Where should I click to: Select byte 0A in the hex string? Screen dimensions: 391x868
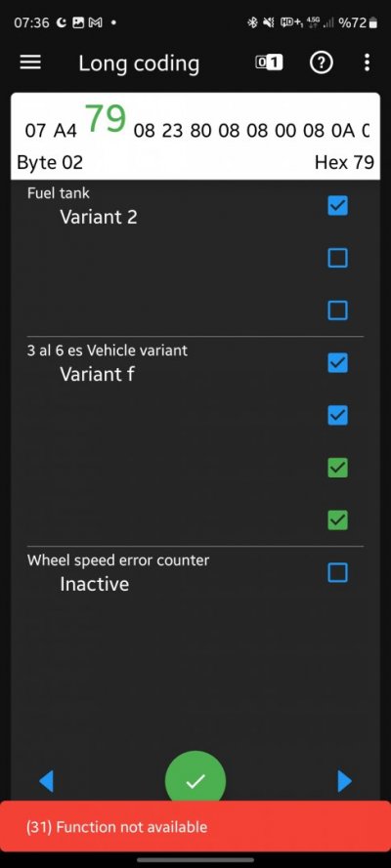[x=343, y=131]
